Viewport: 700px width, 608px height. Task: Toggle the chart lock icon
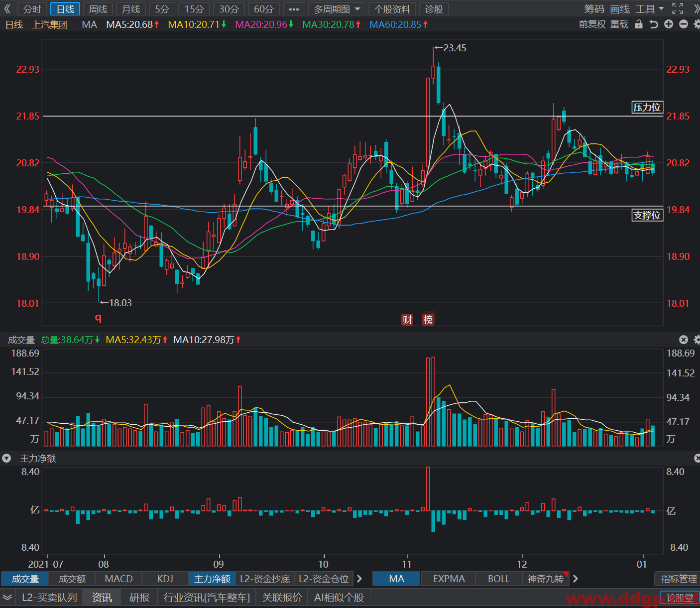tap(639, 24)
